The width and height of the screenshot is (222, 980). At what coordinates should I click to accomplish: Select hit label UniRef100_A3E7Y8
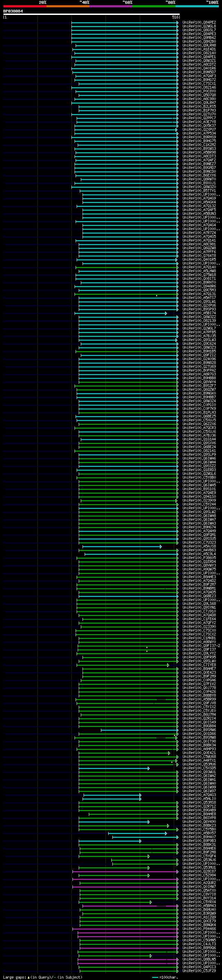(x=199, y=122)
